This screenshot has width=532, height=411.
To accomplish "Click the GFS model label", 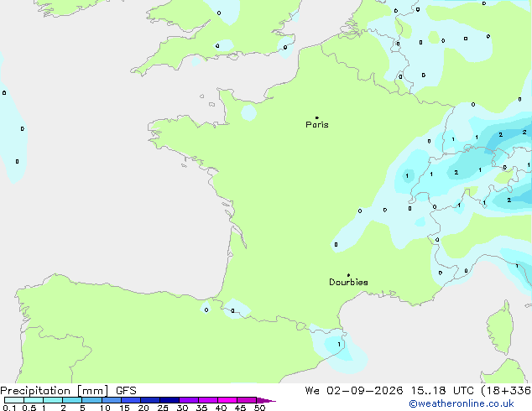I will 126,391.
